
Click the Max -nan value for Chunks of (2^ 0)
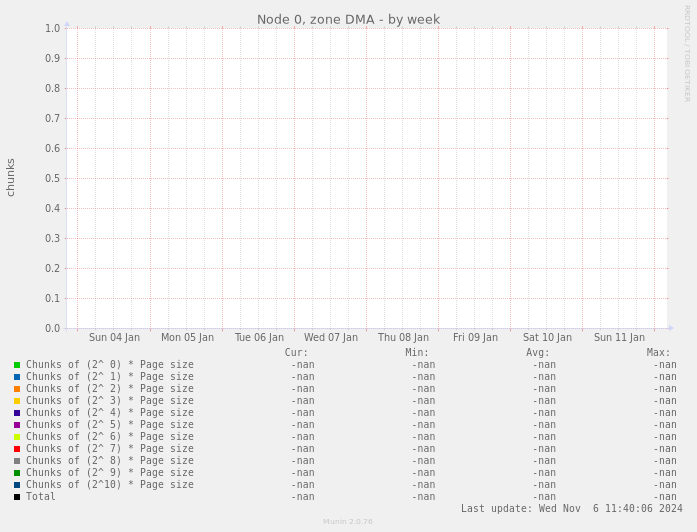tap(665, 365)
